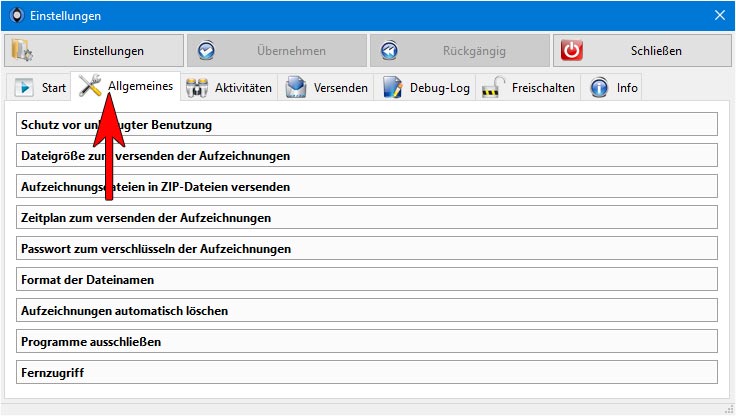Expand the Format der Dateinamen section
The height and width of the screenshot is (416, 736).
click(367, 279)
